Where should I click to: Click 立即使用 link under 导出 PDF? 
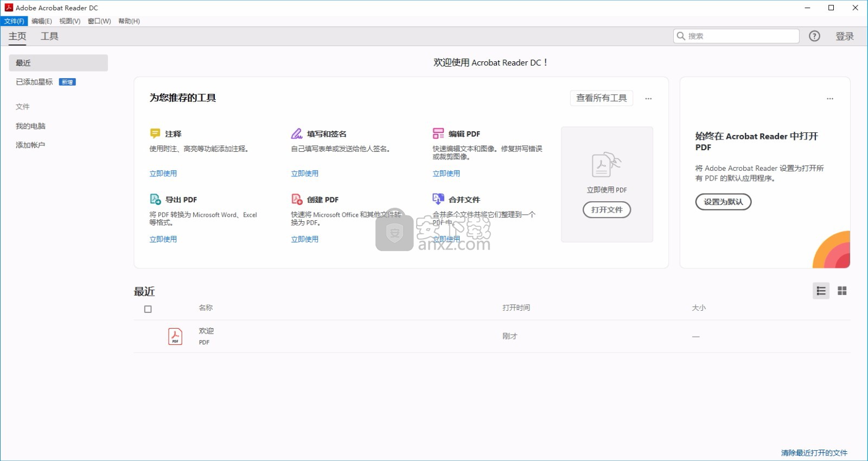163,239
